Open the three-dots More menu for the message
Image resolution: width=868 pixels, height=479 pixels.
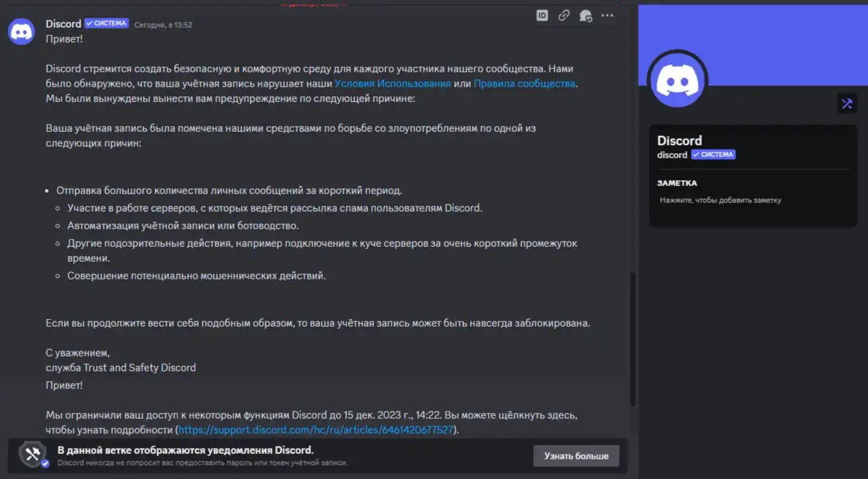pyautogui.click(x=608, y=16)
